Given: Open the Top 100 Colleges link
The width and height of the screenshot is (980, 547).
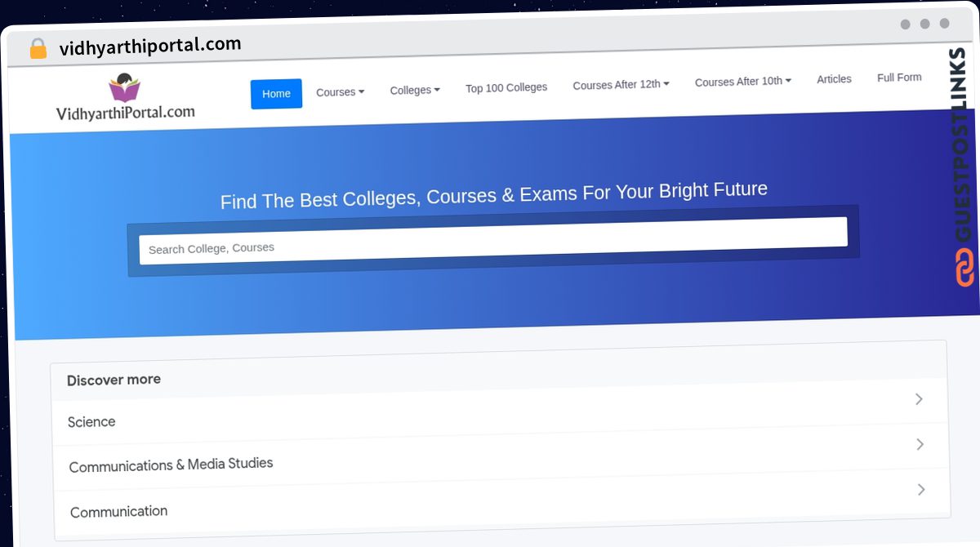Looking at the screenshot, I should [x=506, y=87].
